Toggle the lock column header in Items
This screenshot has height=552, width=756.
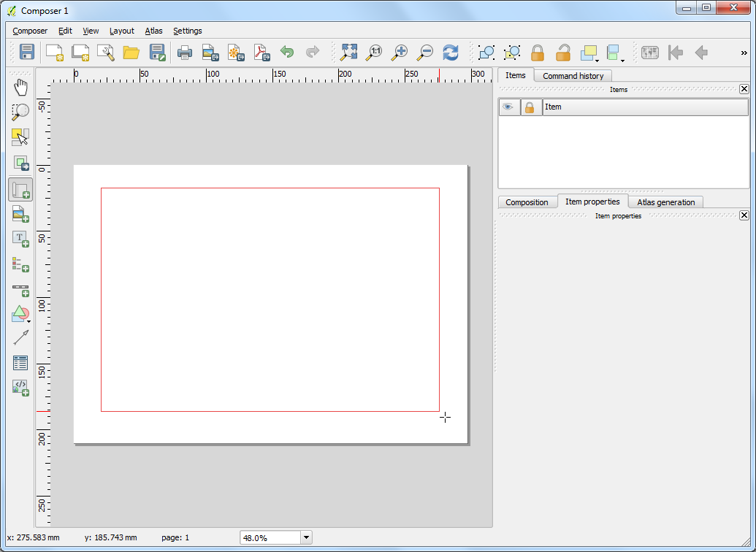pos(530,107)
